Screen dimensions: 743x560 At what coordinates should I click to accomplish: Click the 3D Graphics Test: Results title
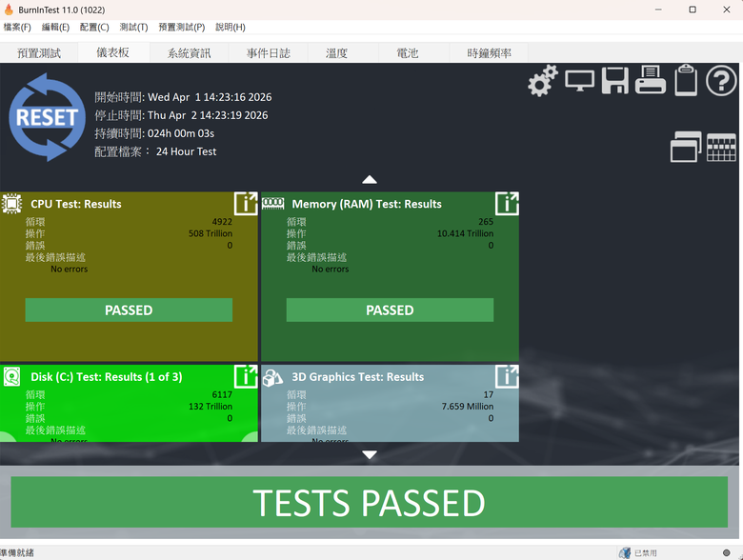pos(358,376)
